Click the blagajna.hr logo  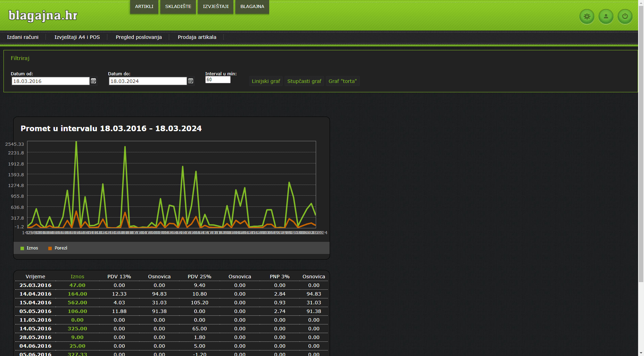[x=43, y=16]
